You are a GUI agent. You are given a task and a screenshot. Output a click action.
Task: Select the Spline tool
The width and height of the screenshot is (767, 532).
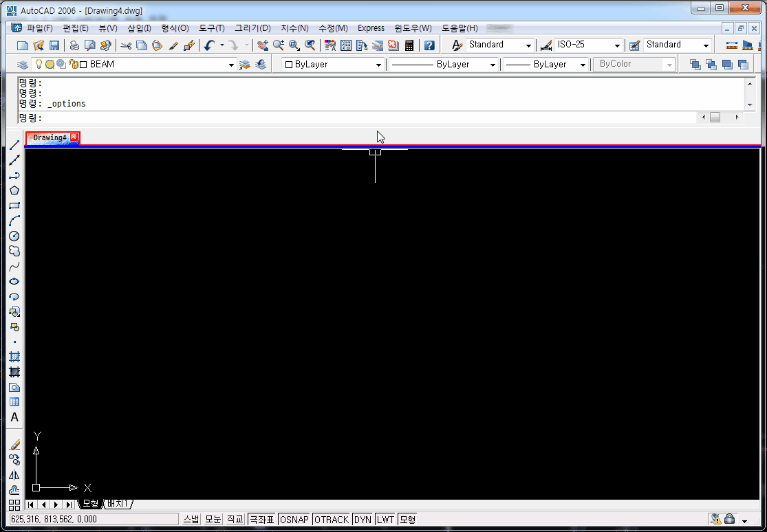coord(14,266)
